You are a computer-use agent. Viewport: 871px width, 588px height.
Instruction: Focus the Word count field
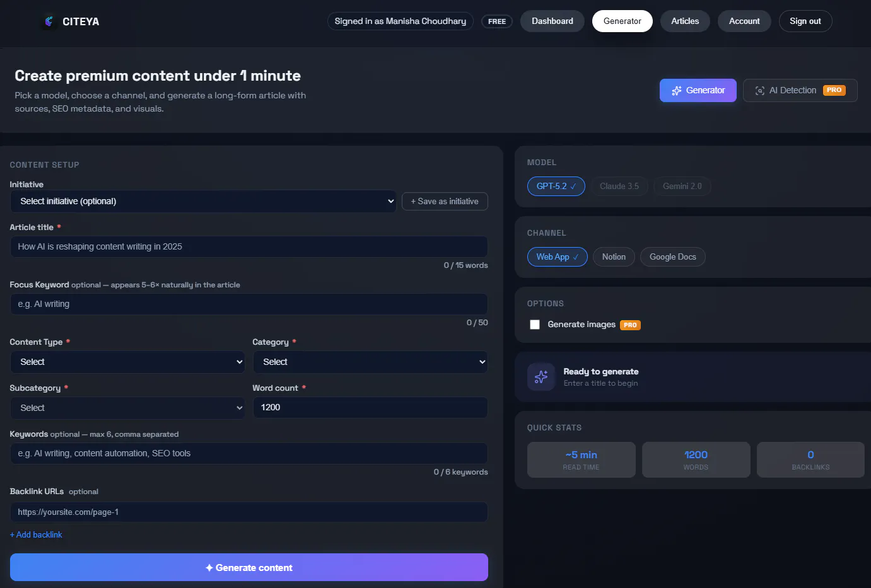pyautogui.click(x=370, y=408)
